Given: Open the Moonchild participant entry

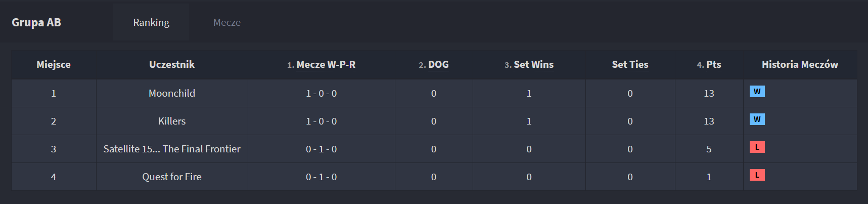Looking at the screenshot, I should click(172, 93).
